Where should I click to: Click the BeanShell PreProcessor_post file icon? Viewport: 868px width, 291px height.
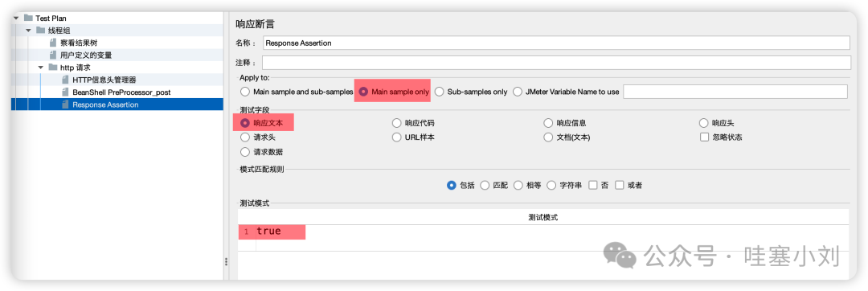point(65,92)
